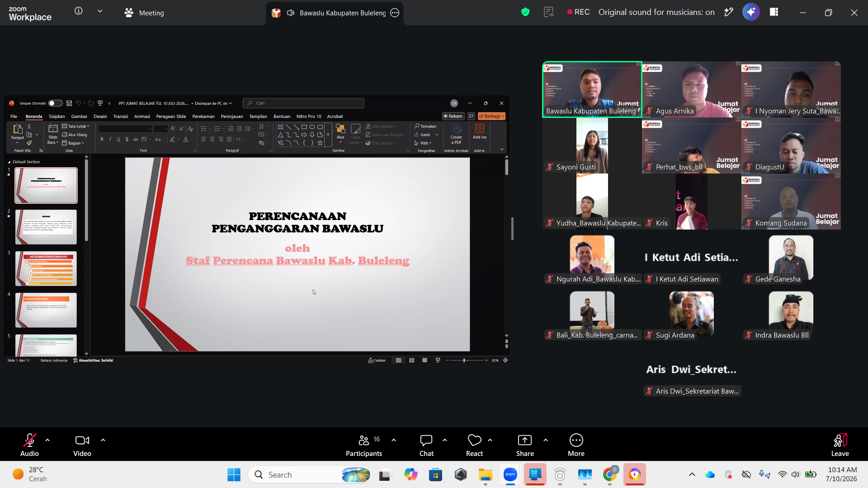Click the Catatan notes button in status bar

point(377,360)
